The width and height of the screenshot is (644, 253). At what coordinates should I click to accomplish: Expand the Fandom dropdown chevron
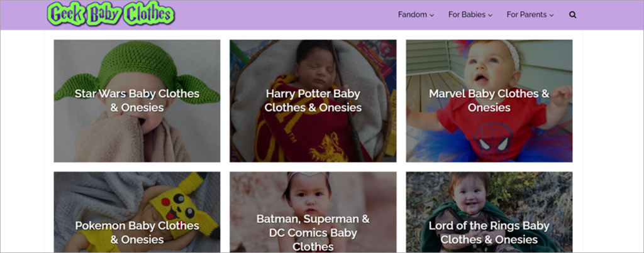pyautogui.click(x=432, y=15)
